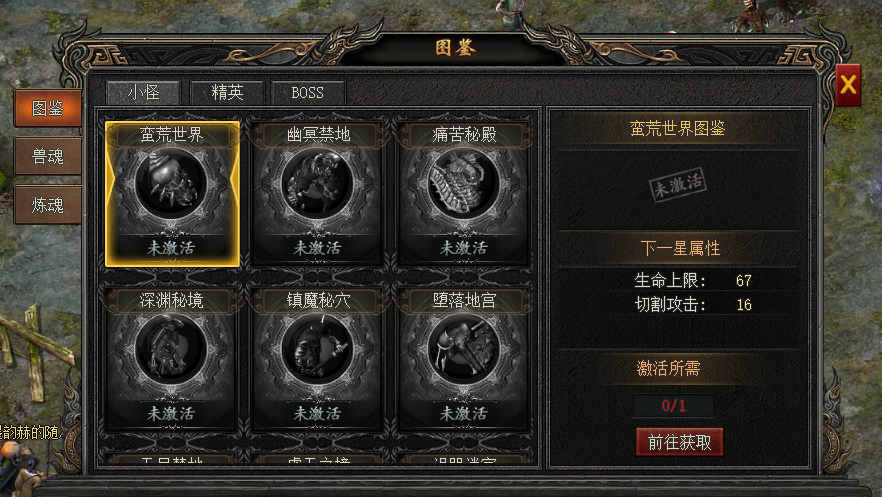
Task: Switch to the 精英 tab
Action: (x=227, y=93)
